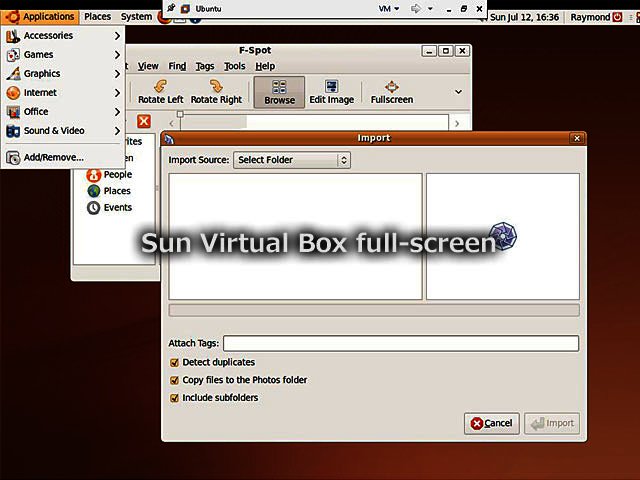Expand the toolbar overflow chevron
The width and height of the screenshot is (640, 480).
pos(458,92)
